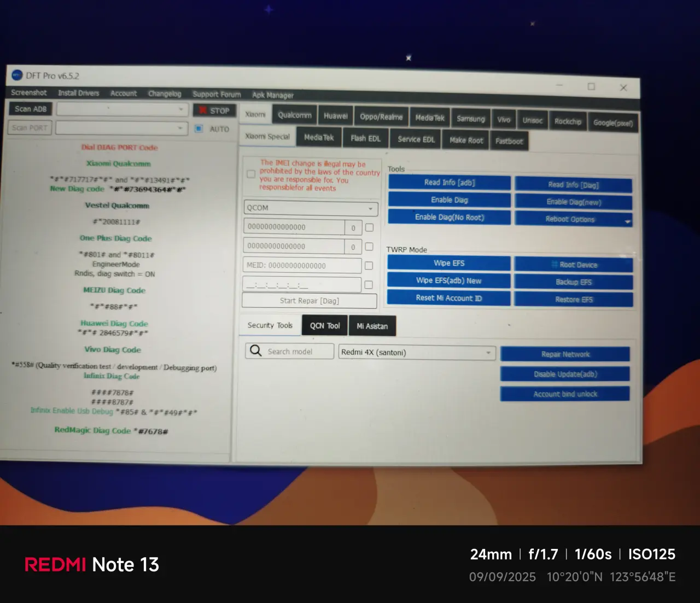Click the Backup EFS button
Image resolution: width=700 pixels, height=603 pixels.
tap(574, 282)
